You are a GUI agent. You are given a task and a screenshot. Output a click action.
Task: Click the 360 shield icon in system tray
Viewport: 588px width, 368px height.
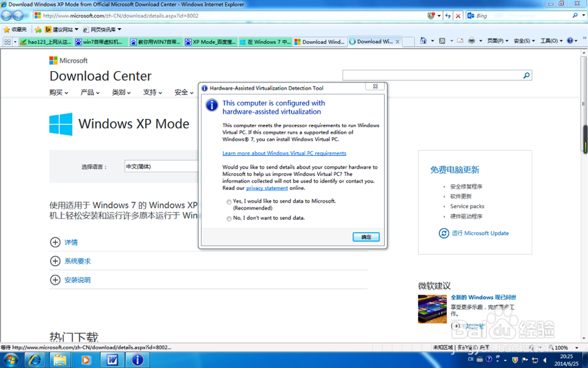515,360
